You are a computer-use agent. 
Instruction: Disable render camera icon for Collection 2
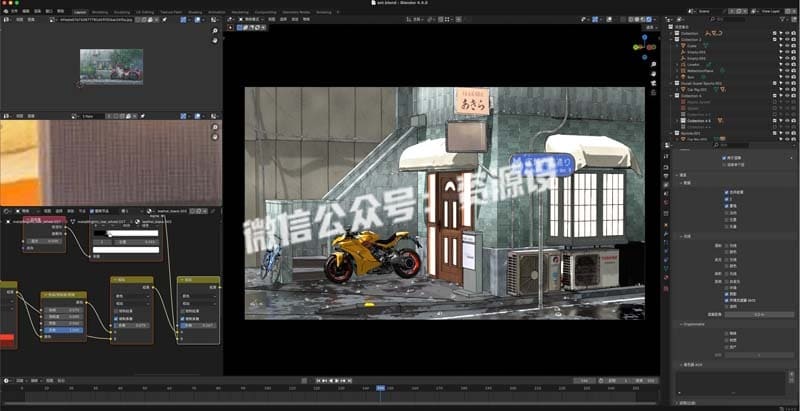coord(794,39)
